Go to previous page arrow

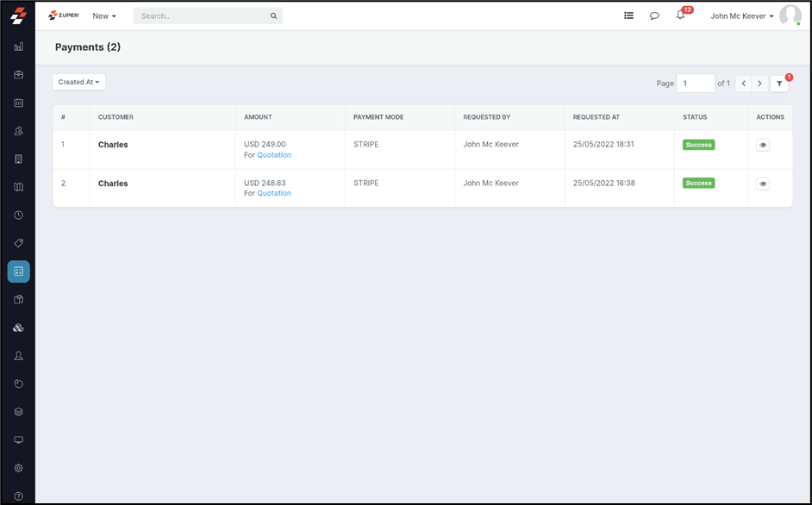point(744,84)
